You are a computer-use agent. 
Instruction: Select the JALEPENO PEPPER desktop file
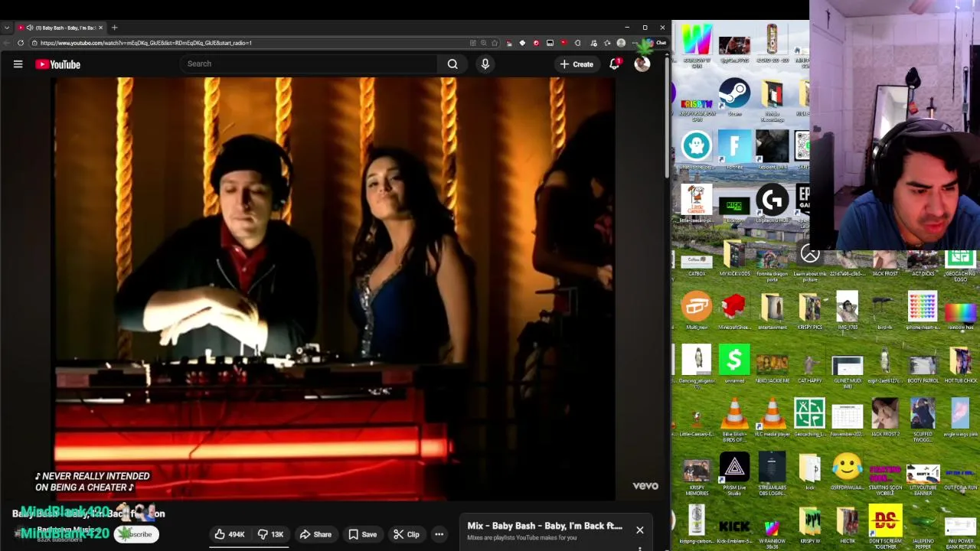coord(923,527)
